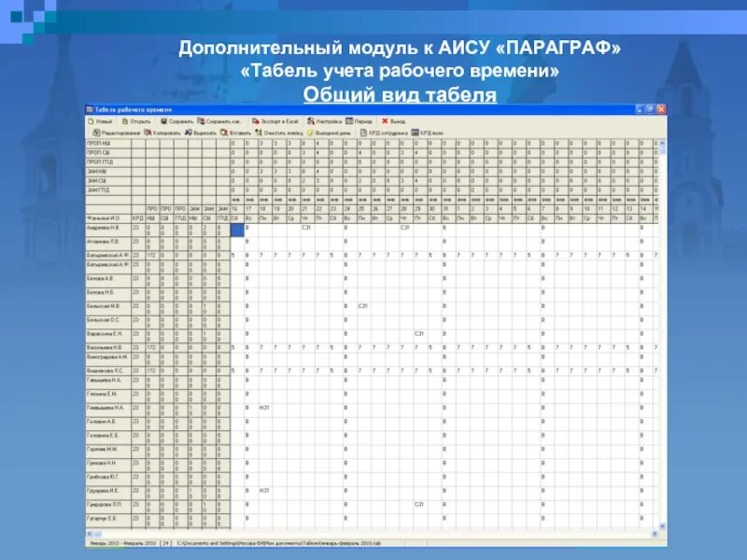Click the file path in the status bar
Image resolution: width=747 pixels, height=560 pixels.
[x=279, y=543]
